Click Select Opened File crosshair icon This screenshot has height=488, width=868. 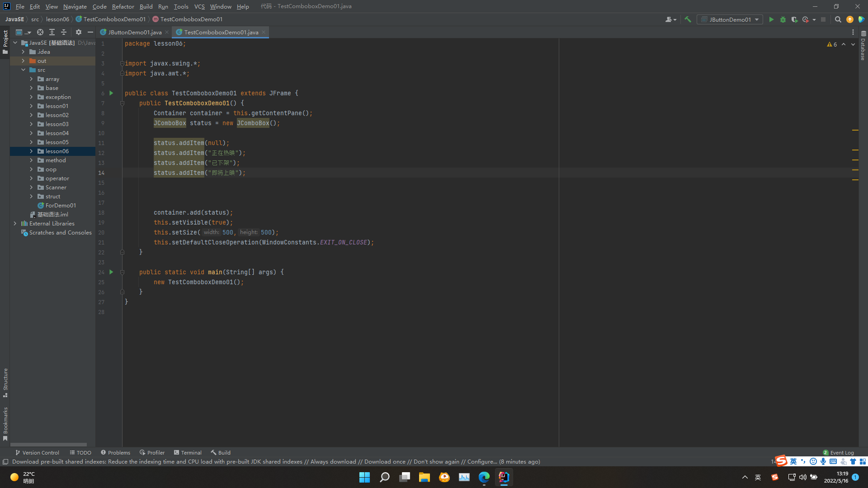tap(40, 32)
